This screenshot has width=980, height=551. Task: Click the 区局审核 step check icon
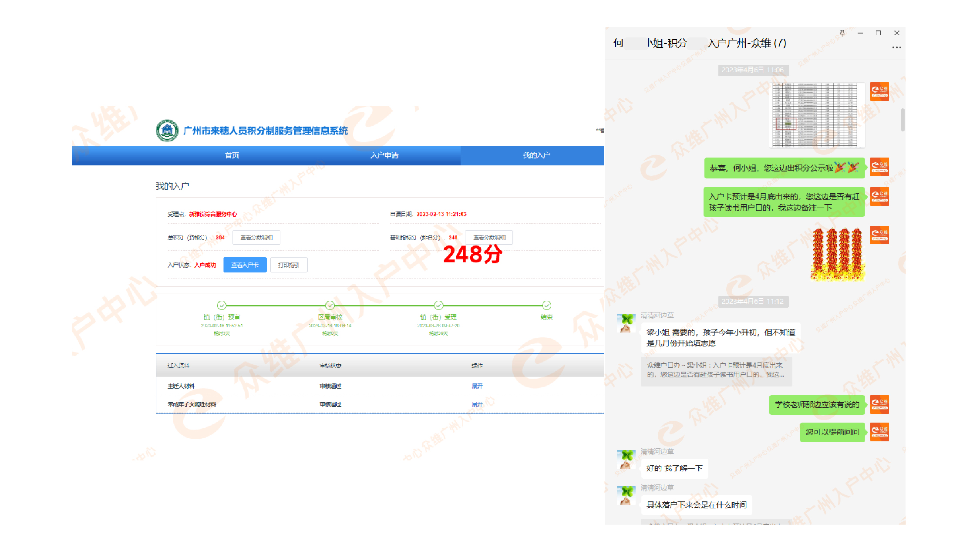point(330,305)
